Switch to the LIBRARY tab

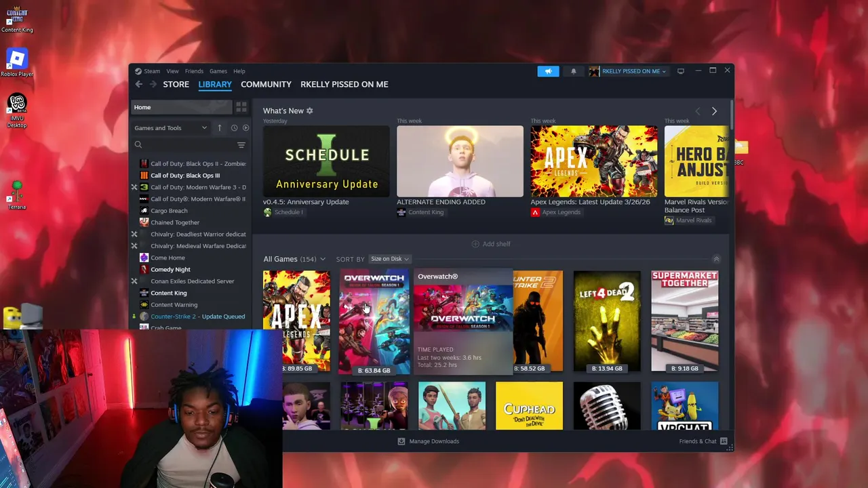(x=215, y=84)
